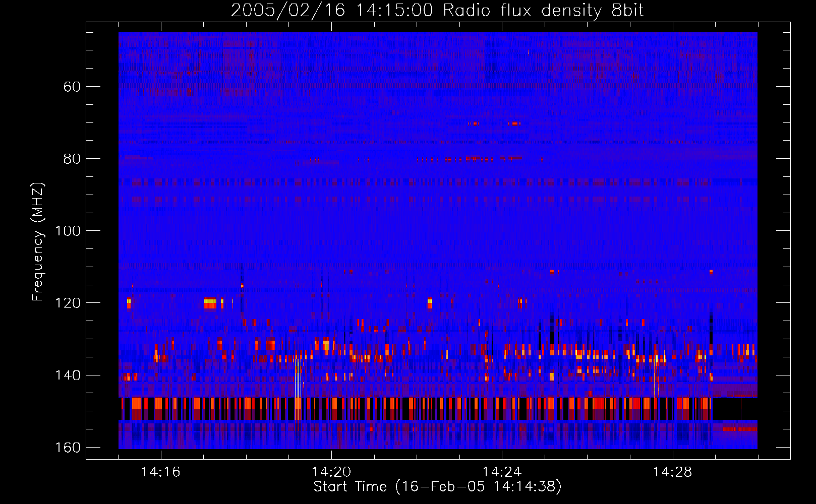Click the 60 frequency tick label
Image resolution: width=816 pixels, height=504 pixels.
[x=72, y=87]
